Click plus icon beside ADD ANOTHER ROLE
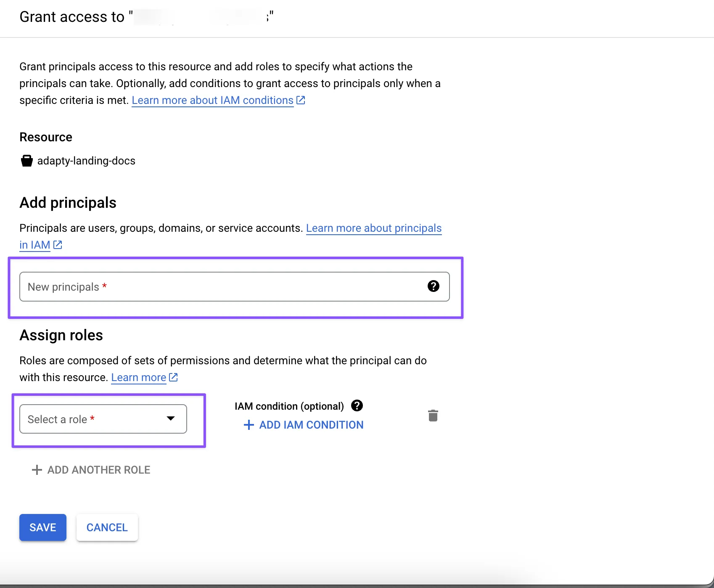 click(37, 470)
